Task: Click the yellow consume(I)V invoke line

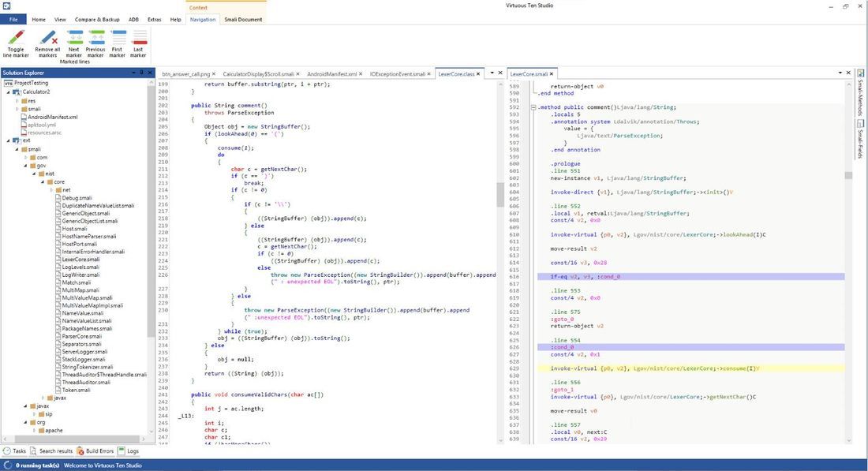Action: 690,368
